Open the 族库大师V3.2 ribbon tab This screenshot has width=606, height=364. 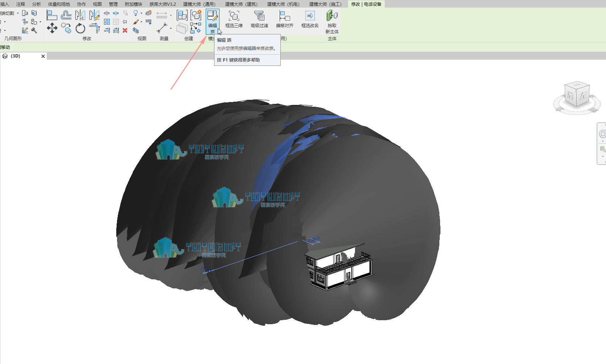pyautogui.click(x=163, y=4)
